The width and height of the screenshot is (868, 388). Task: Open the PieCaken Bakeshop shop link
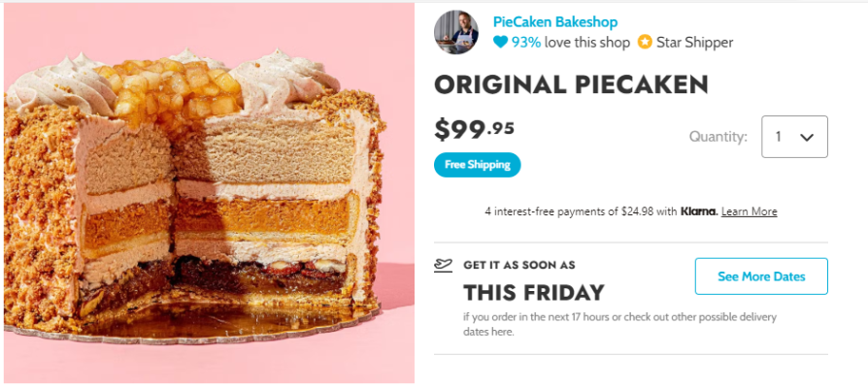pos(555,22)
